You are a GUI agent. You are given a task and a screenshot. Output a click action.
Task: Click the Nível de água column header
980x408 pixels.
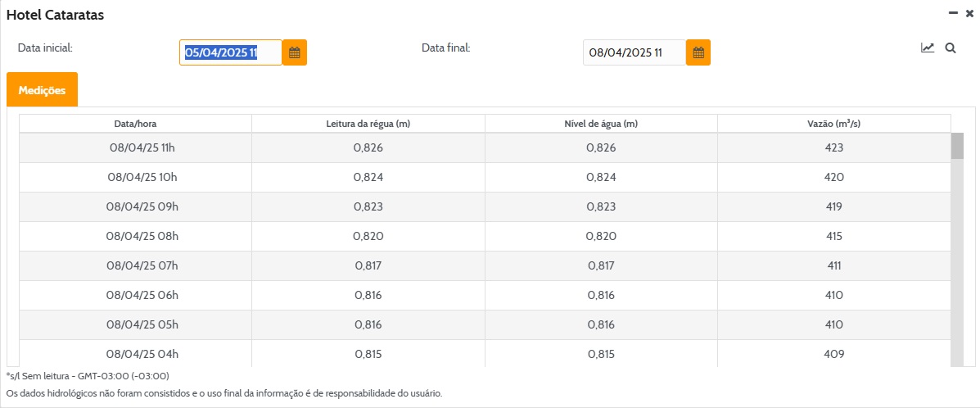pyautogui.click(x=601, y=124)
